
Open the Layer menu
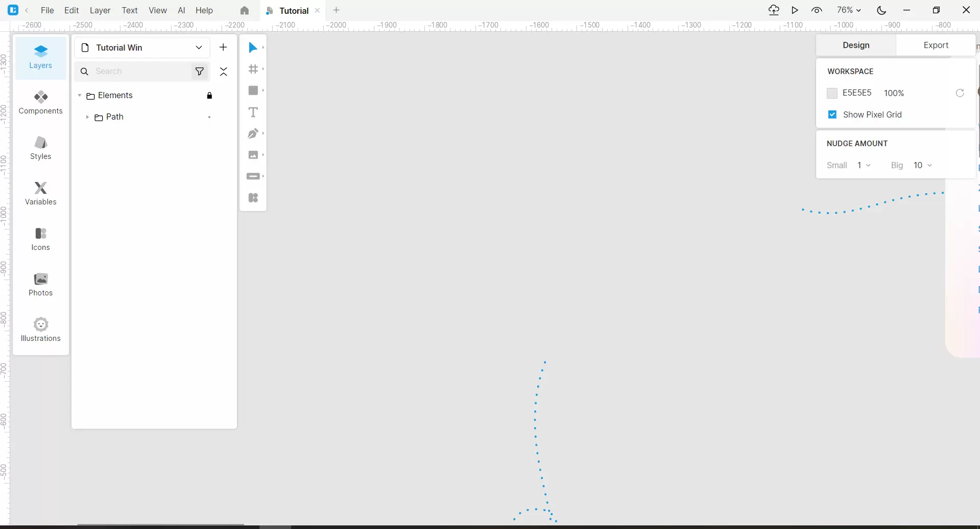pyautogui.click(x=100, y=10)
